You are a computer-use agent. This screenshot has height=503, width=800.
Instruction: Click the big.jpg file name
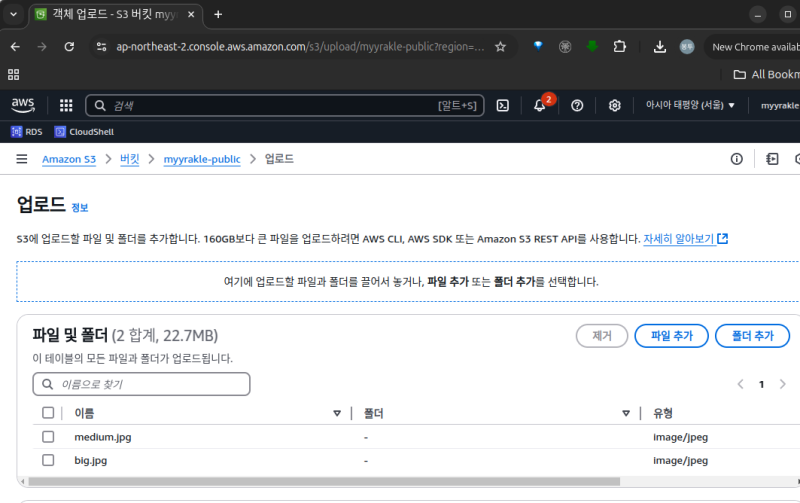click(x=91, y=460)
